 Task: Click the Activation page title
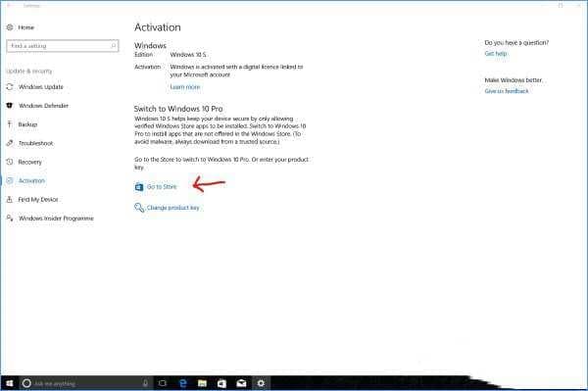tap(158, 27)
